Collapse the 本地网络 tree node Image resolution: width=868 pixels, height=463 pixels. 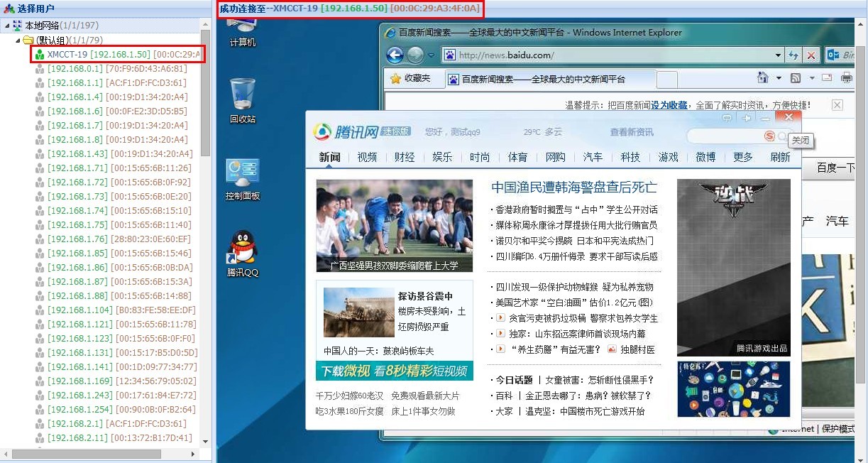coord(8,26)
